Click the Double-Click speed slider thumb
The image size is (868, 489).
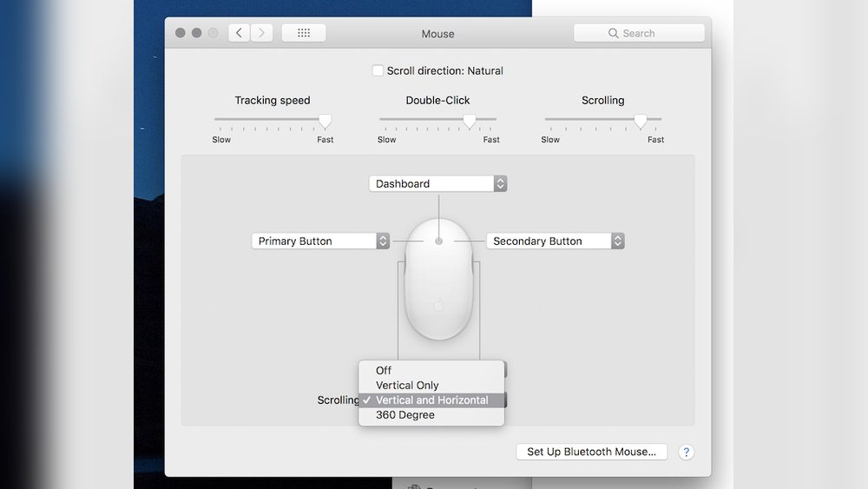[470, 121]
